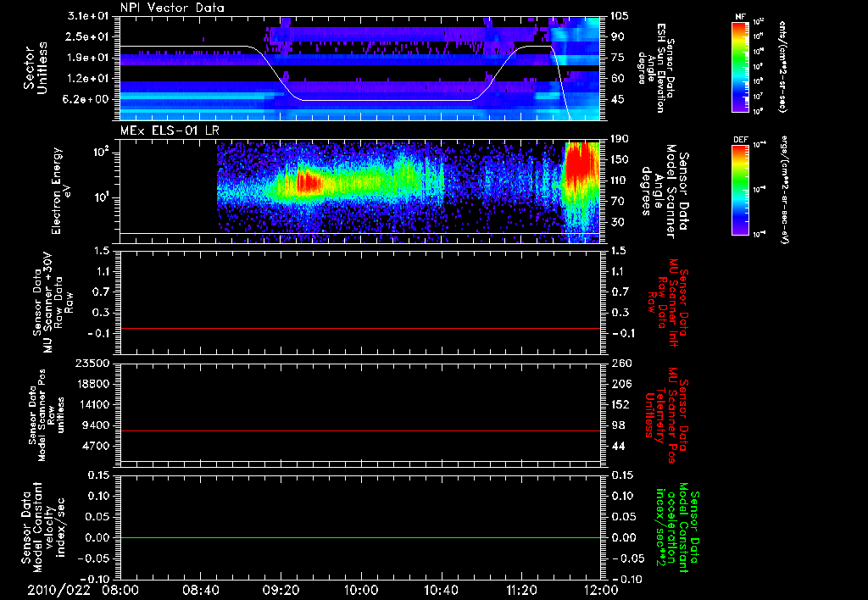The image size is (868, 600).
Task: Click the "cnts/(cm**2-sr-sec)" units label
Action: pos(782,67)
